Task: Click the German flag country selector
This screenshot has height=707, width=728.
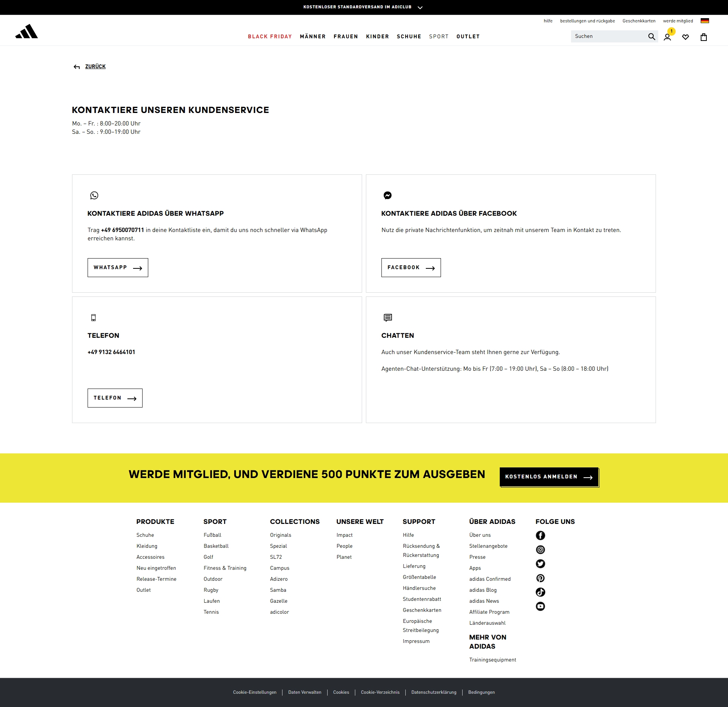Action: click(705, 21)
